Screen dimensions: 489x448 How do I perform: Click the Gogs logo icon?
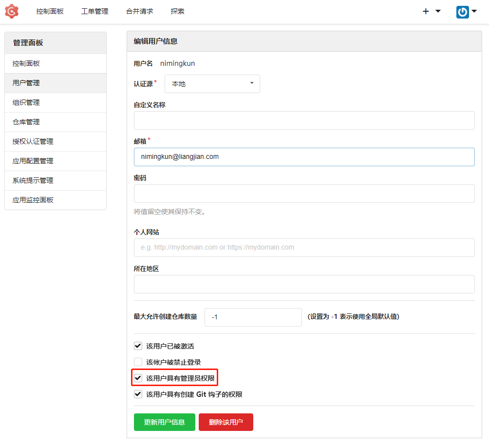[12, 11]
